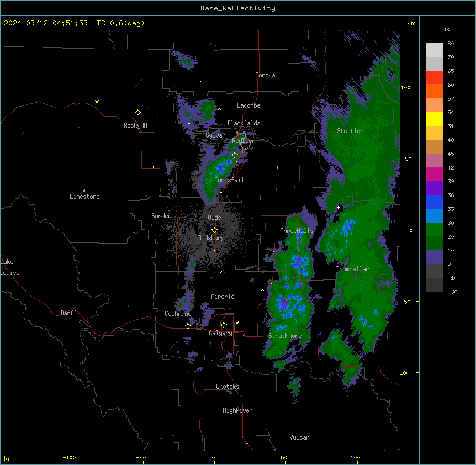
Task: Select the 20 dBZ green legend swatch
Action: pyautogui.click(x=434, y=230)
